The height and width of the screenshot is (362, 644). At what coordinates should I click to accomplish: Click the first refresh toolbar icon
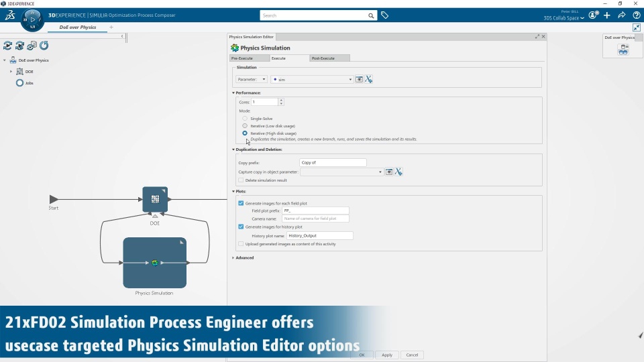tap(7, 46)
